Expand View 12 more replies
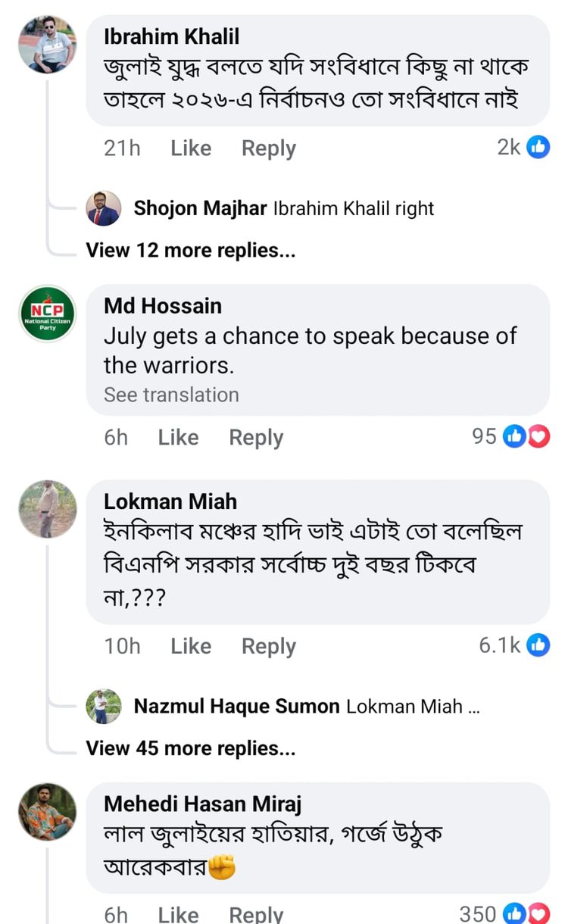 point(191,250)
